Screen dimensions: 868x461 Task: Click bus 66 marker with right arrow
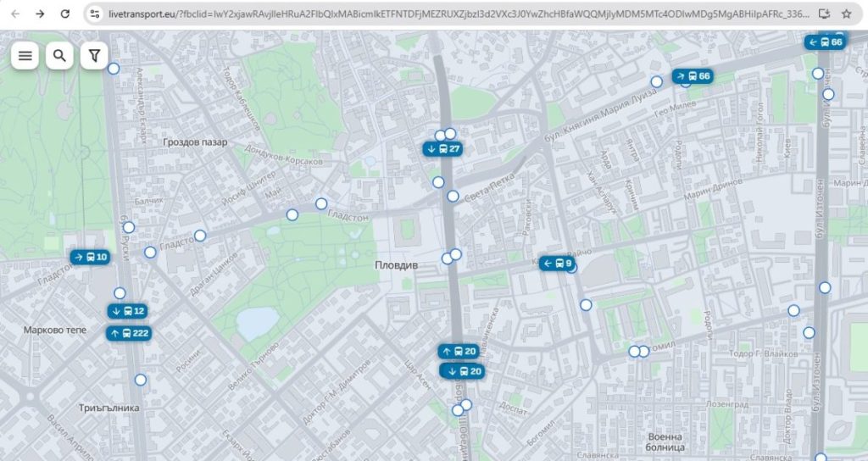pyautogui.click(x=693, y=76)
